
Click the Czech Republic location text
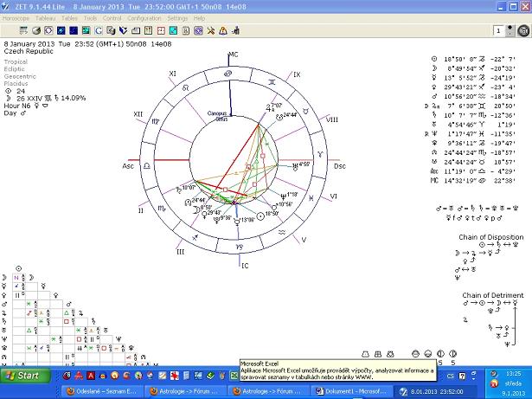pos(29,51)
